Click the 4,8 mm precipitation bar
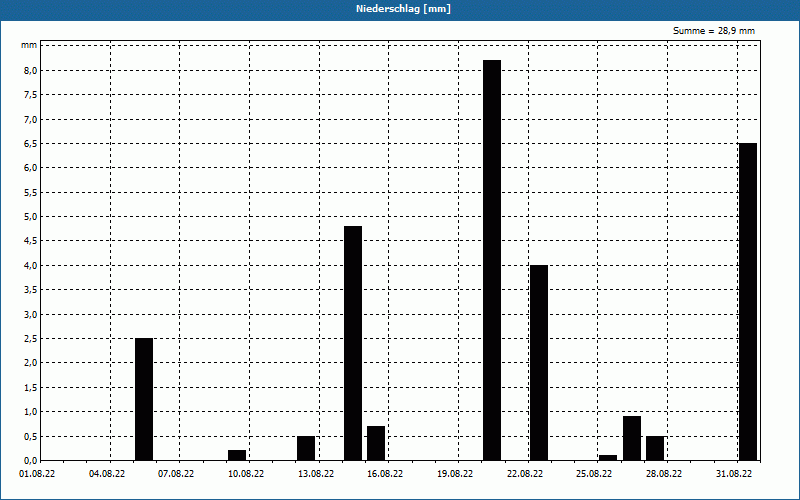Image resolution: width=800 pixels, height=500 pixels. tap(353, 343)
